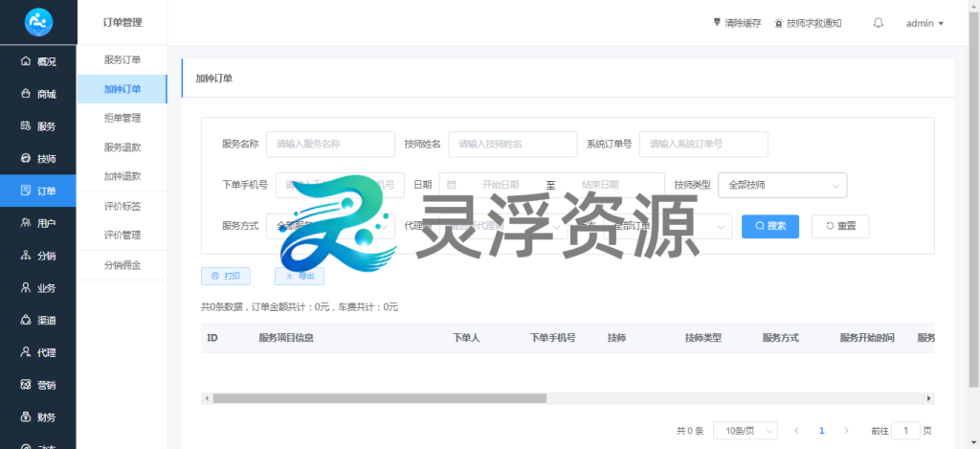Pick the 开始日期 start date
Viewport: 980px width, 449px height.
point(500,185)
